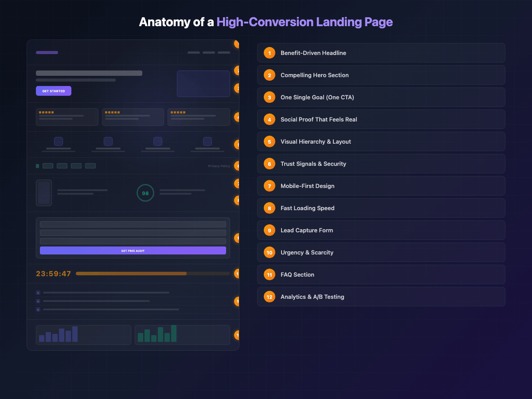The image size is (532, 399).
Task: Click the green trust badge square in the footer
Action: 37,165
